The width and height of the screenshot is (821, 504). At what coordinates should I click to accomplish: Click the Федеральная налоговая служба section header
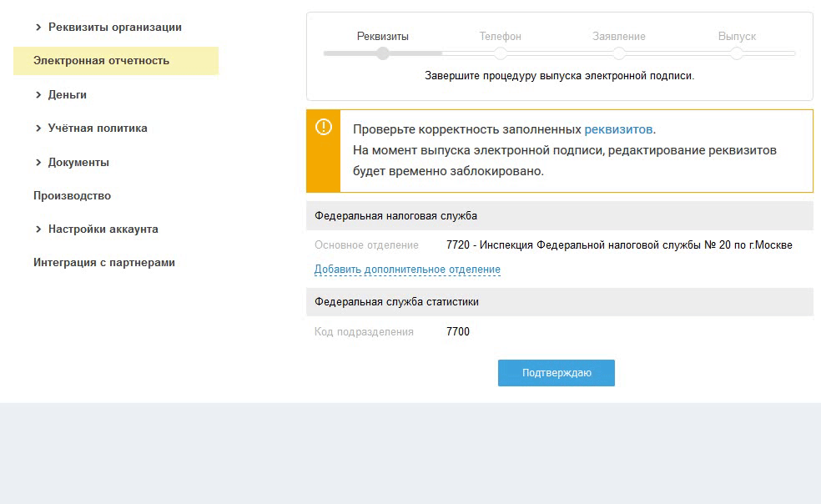click(395, 215)
